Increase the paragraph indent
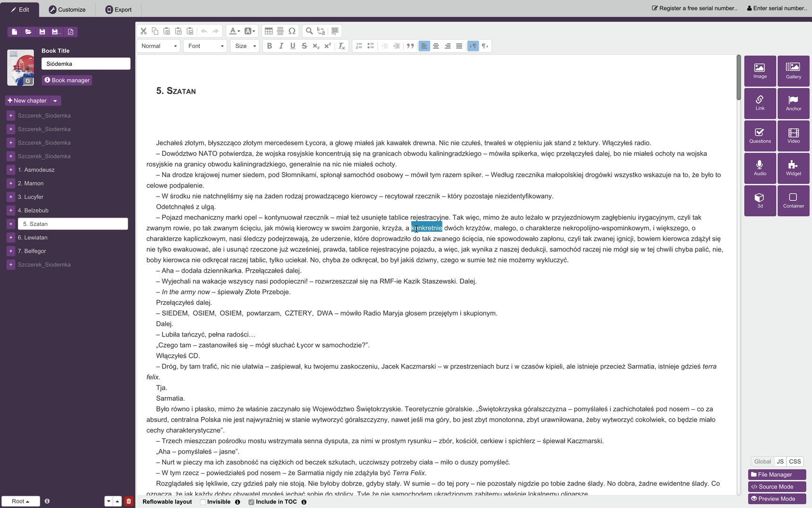 (397, 46)
